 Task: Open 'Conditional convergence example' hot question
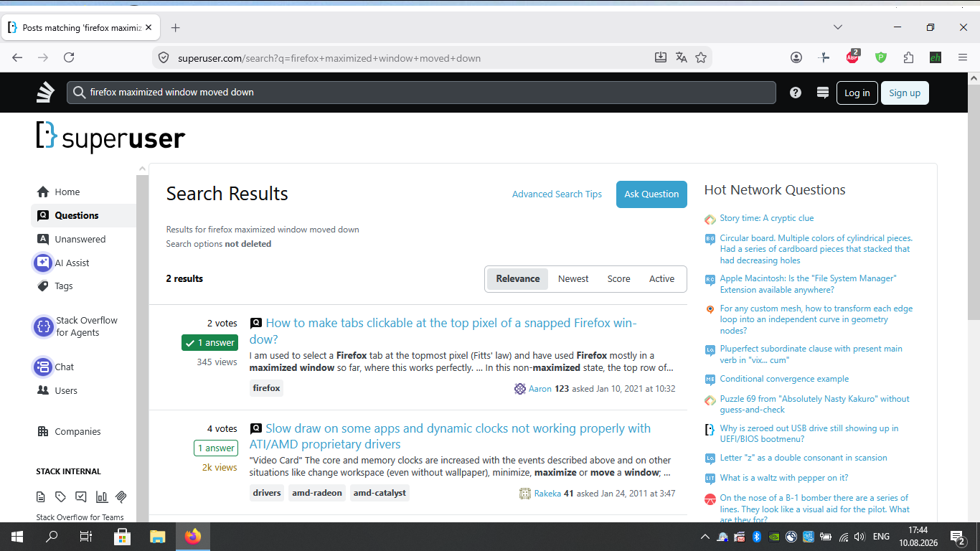[784, 379]
